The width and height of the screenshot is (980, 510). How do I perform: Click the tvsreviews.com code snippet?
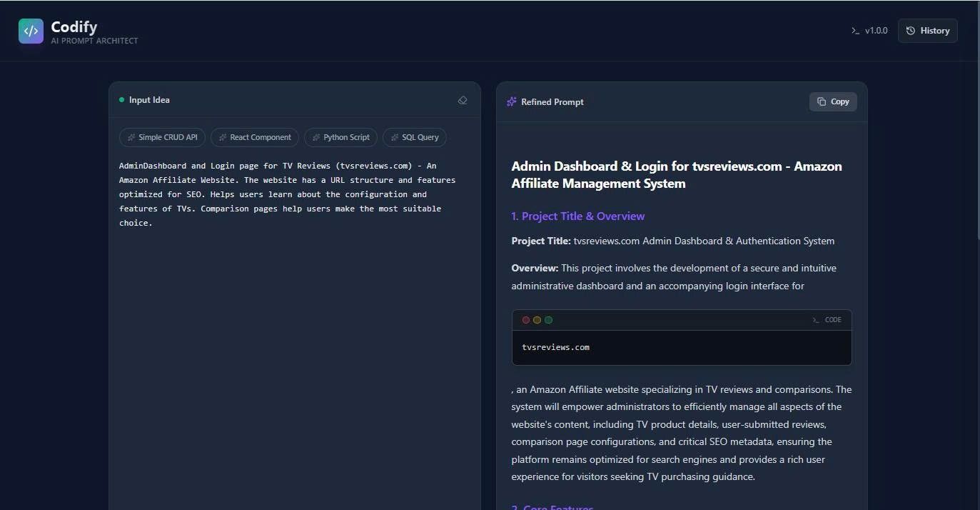(x=555, y=347)
